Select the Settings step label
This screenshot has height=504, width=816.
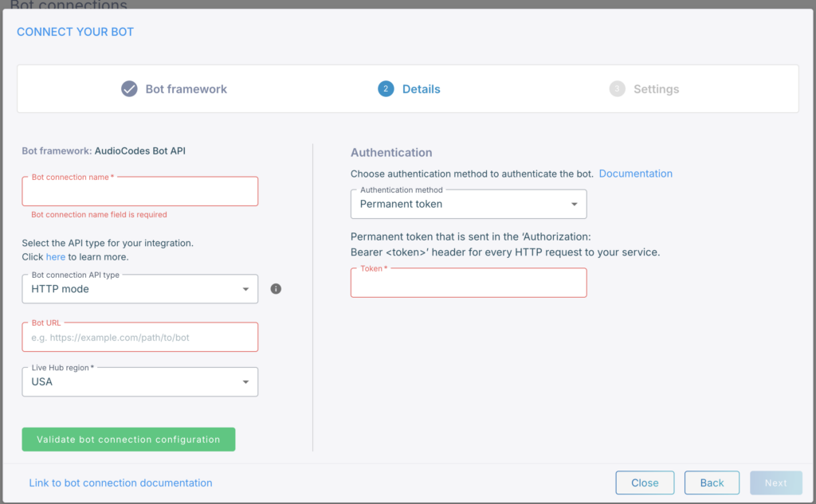pyautogui.click(x=656, y=89)
